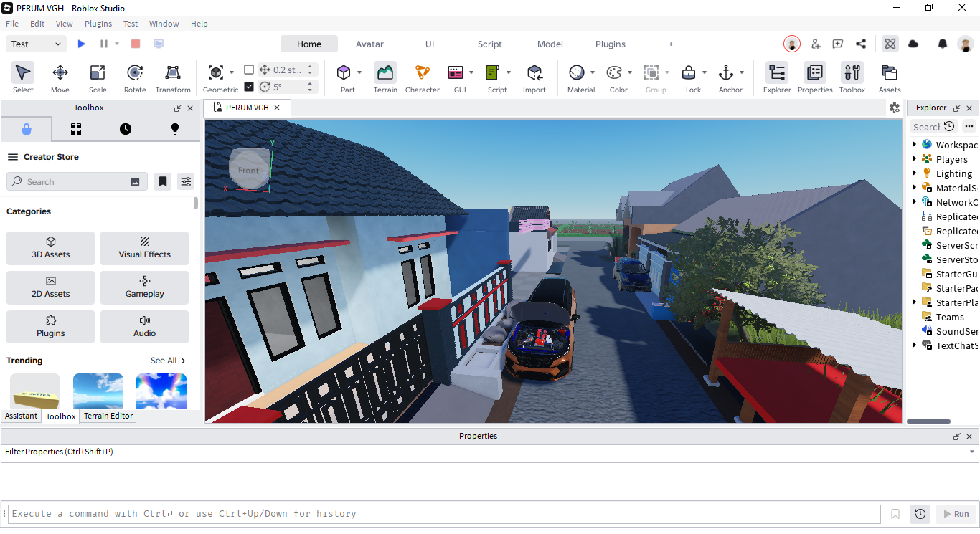
Task: Open the Gameplay category
Action: click(x=145, y=287)
